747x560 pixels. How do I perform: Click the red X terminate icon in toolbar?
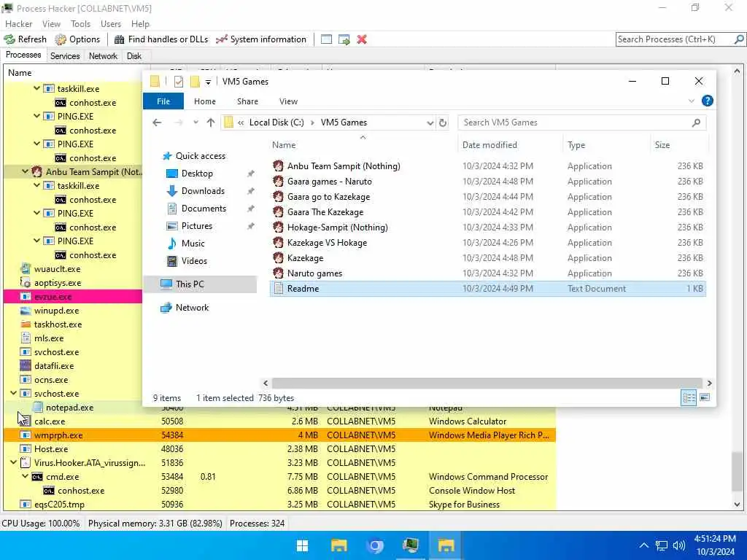(x=362, y=39)
